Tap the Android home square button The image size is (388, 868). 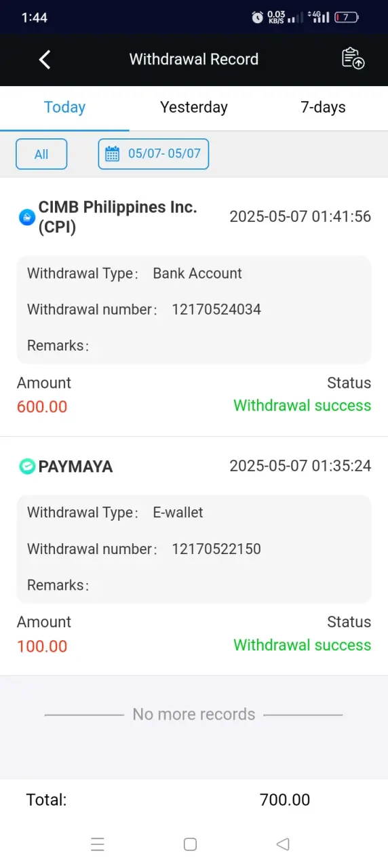point(191,844)
